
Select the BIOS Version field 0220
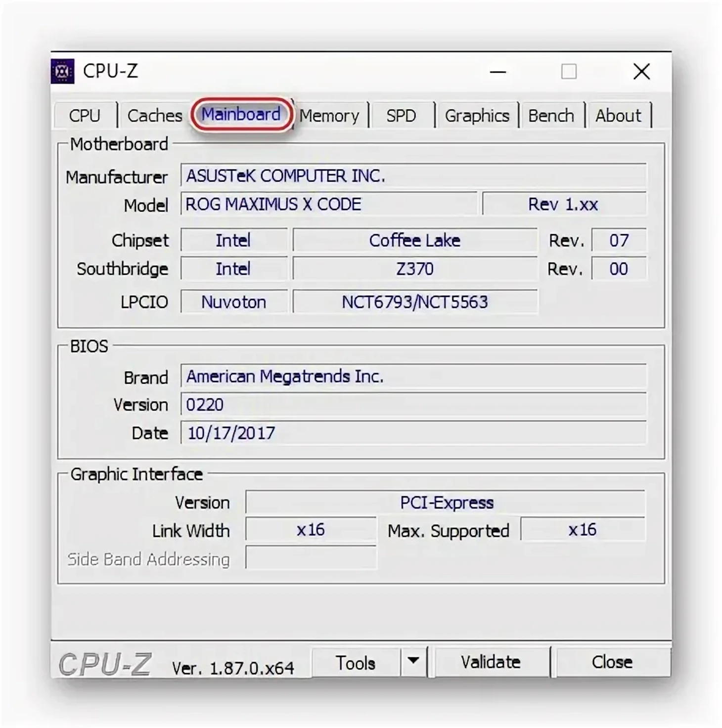[x=413, y=405]
